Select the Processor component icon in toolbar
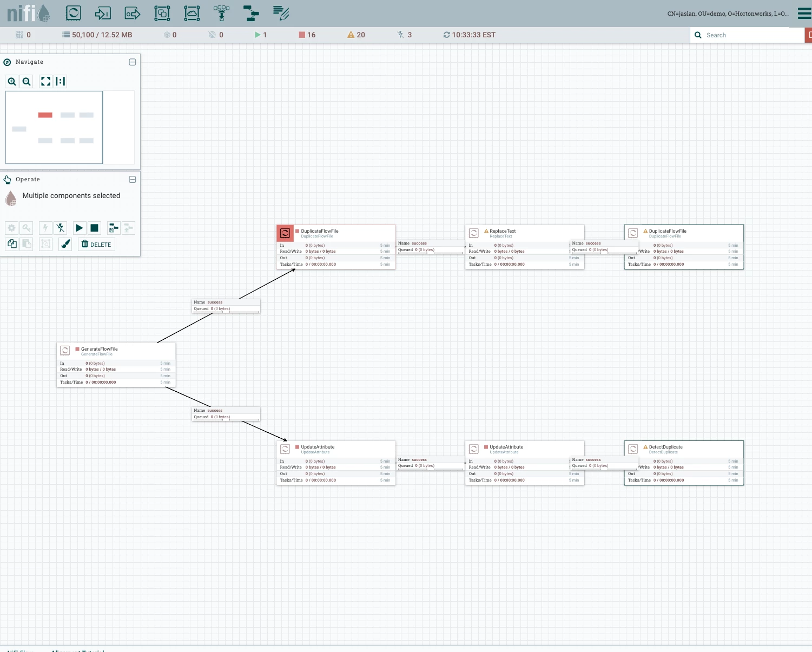 point(73,13)
